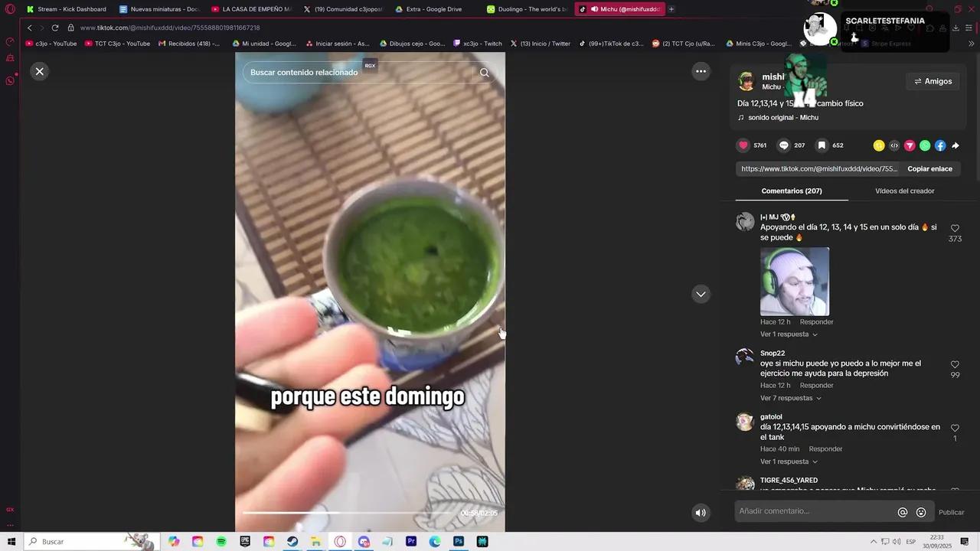
Task: Open File Explorer from the taskbar
Action: click(x=316, y=542)
